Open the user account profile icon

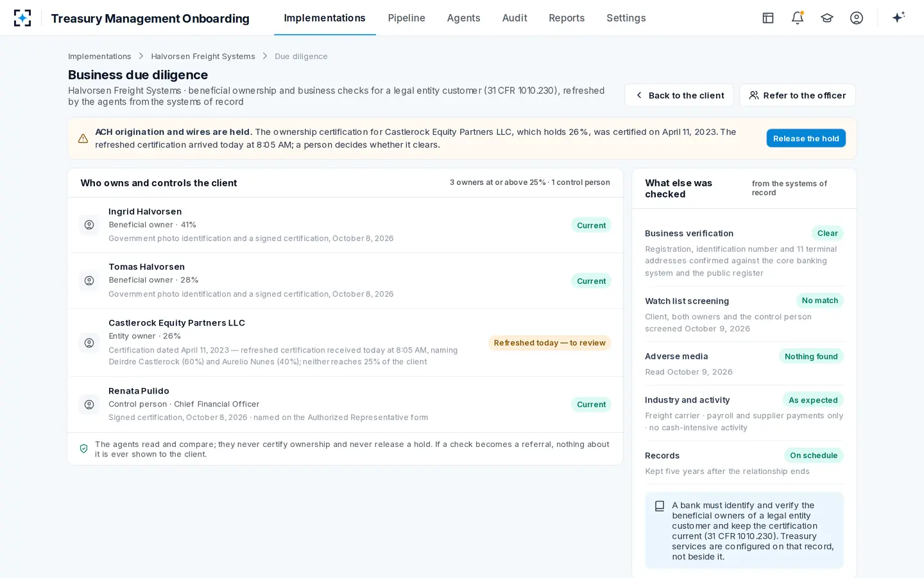(857, 18)
